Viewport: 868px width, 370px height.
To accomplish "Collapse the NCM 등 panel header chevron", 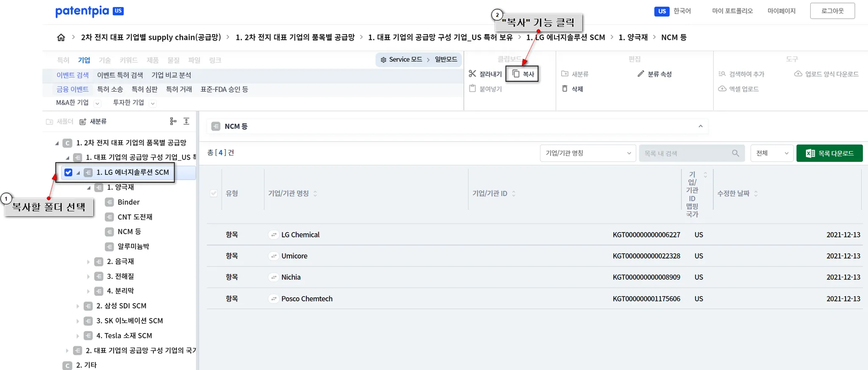I will [x=701, y=126].
